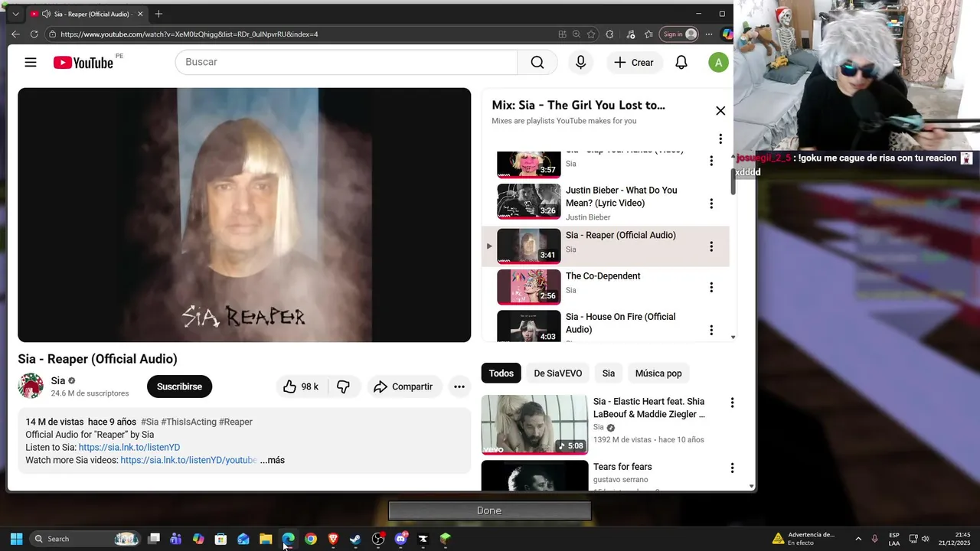
Task: Expand description with ...más
Action: tap(272, 460)
